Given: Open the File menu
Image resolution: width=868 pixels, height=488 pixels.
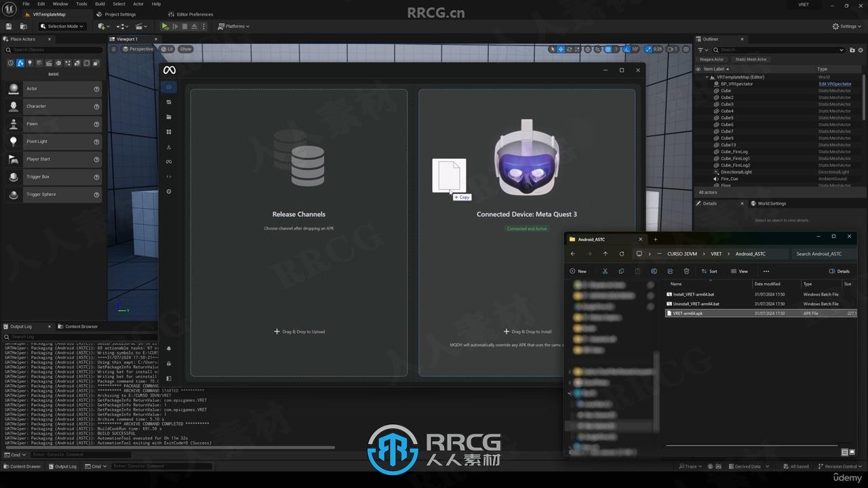Looking at the screenshot, I should (x=26, y=4).
